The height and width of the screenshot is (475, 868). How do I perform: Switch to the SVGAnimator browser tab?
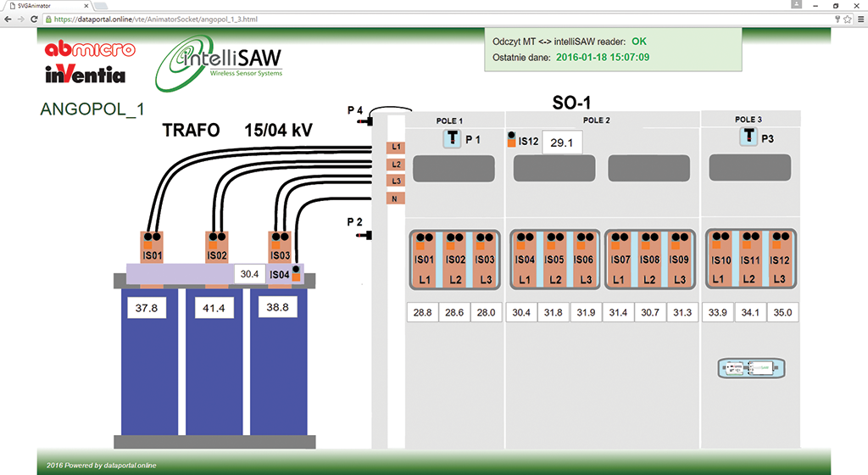click(x=42, y=5)
